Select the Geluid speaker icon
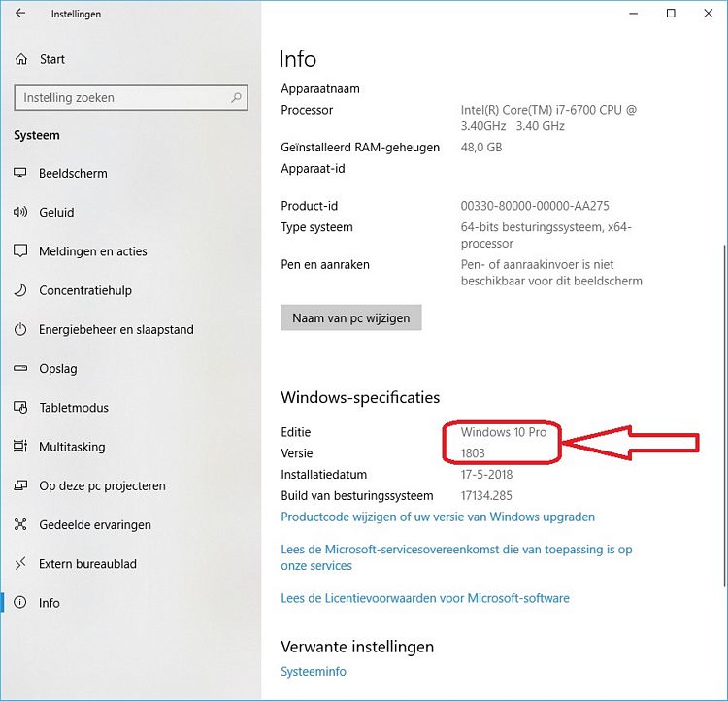Viewport: 728px width, 701px height. [20, 212]
